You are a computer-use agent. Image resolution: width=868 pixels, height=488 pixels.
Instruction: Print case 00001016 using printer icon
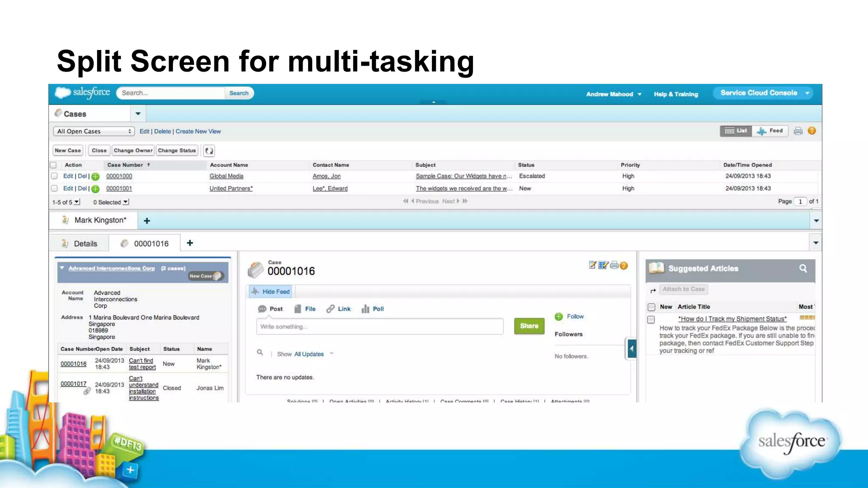tap(614, 266)
